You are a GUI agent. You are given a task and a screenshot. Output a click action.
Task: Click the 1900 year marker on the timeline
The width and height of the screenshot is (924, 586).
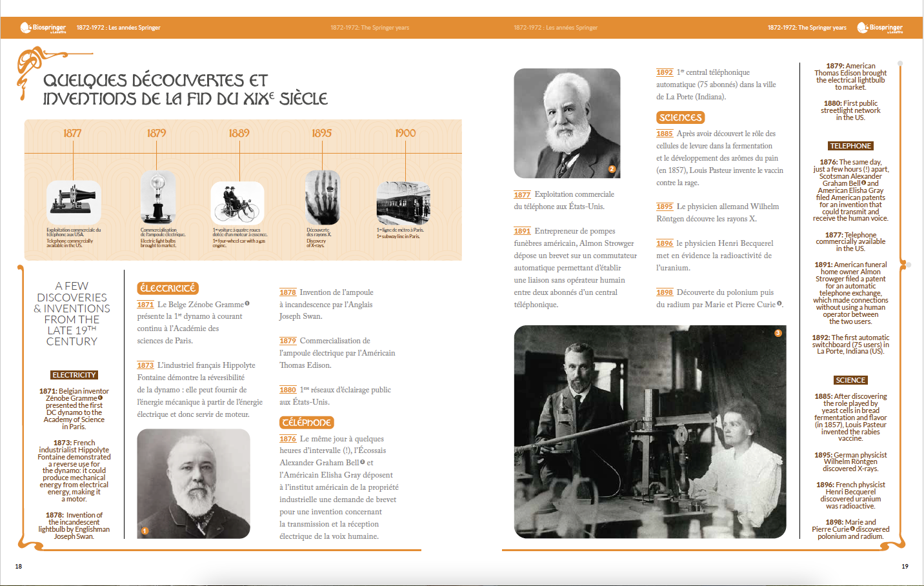[x=405, y=133]
